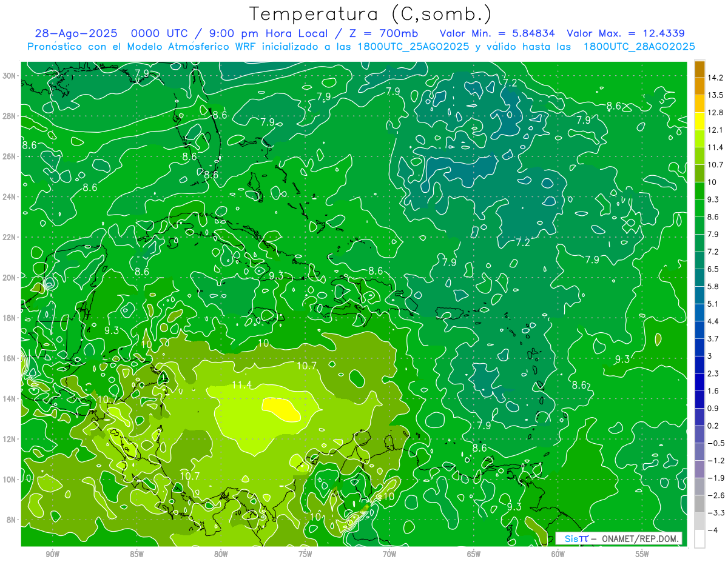The width and height of the screenshot is (728, 562).
Task: Click the '60W' longitude axis label
Action: click(x=558, y=554)
